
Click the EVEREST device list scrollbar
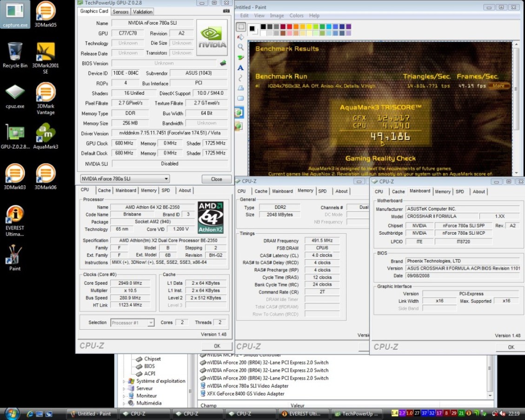pos(490,377)
